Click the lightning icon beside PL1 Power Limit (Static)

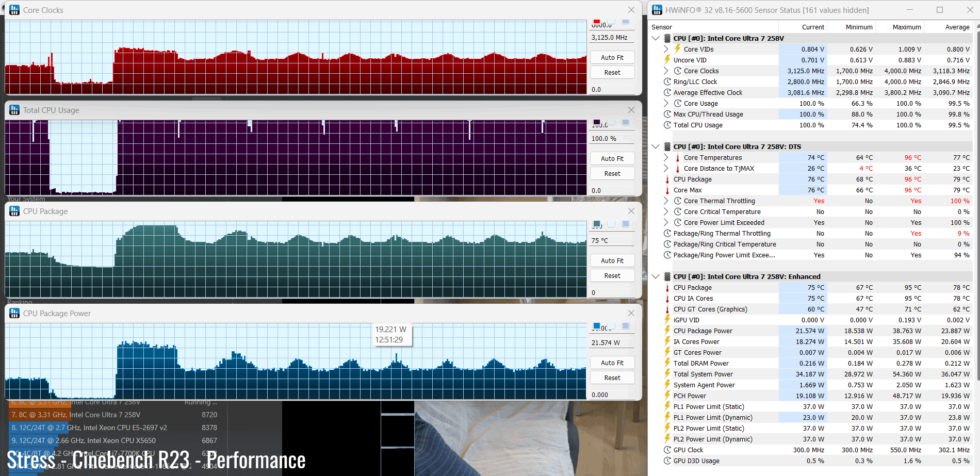(x=667, y=406)
